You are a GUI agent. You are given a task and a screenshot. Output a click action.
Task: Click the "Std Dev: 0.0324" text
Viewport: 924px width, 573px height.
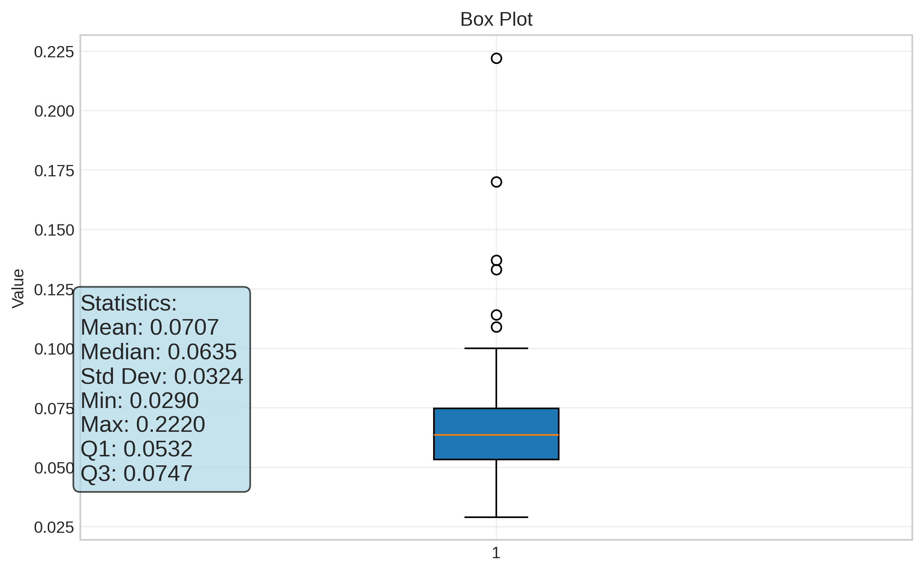(x=162, y=376)
